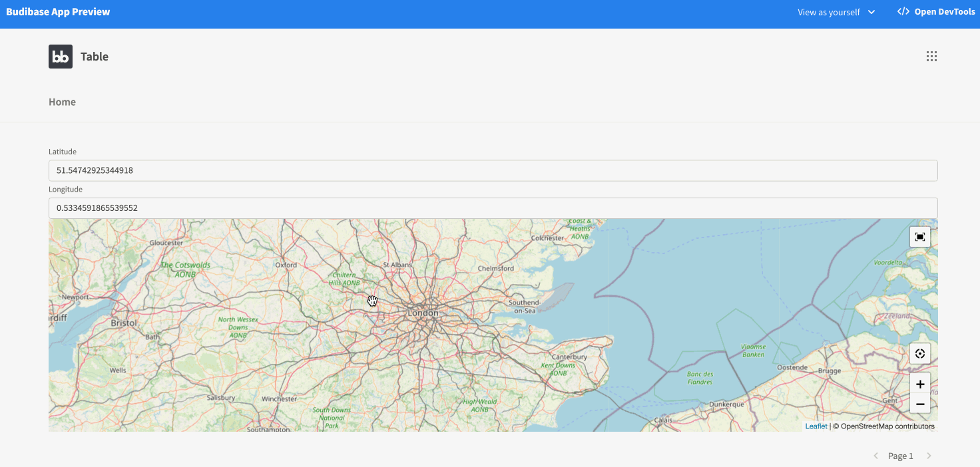Click the Budibase App Preview title
The image size is (980, 467).
pyautogui.click(x=58, y=12)
